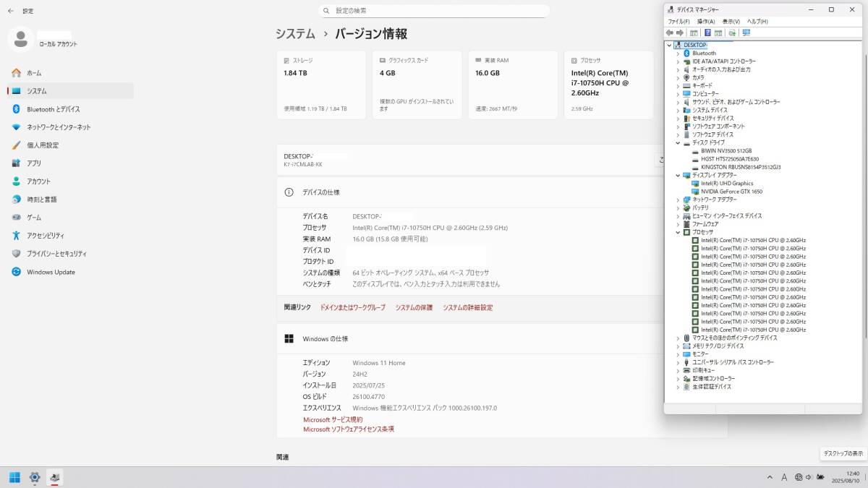Expand the ネットワーク アダプター node chevron
868x488 pixels.
(678, 200)
